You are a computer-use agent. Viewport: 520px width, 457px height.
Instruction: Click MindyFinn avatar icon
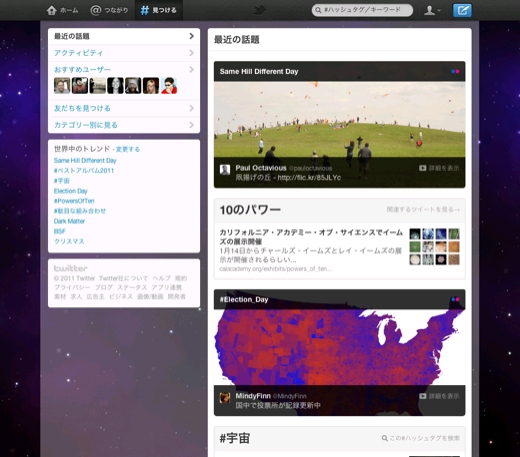[x=225, y=398]
